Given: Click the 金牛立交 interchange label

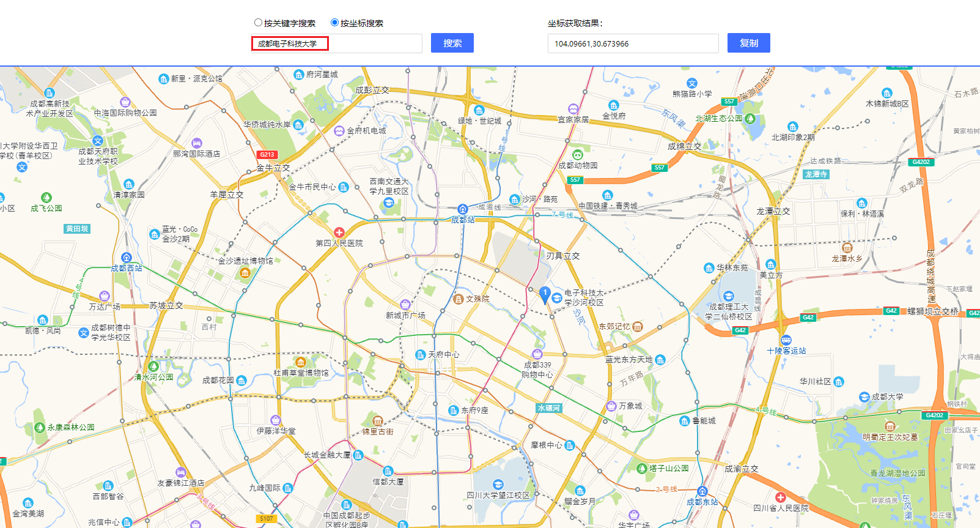Looking at the screenshot, I should (273, 168).
